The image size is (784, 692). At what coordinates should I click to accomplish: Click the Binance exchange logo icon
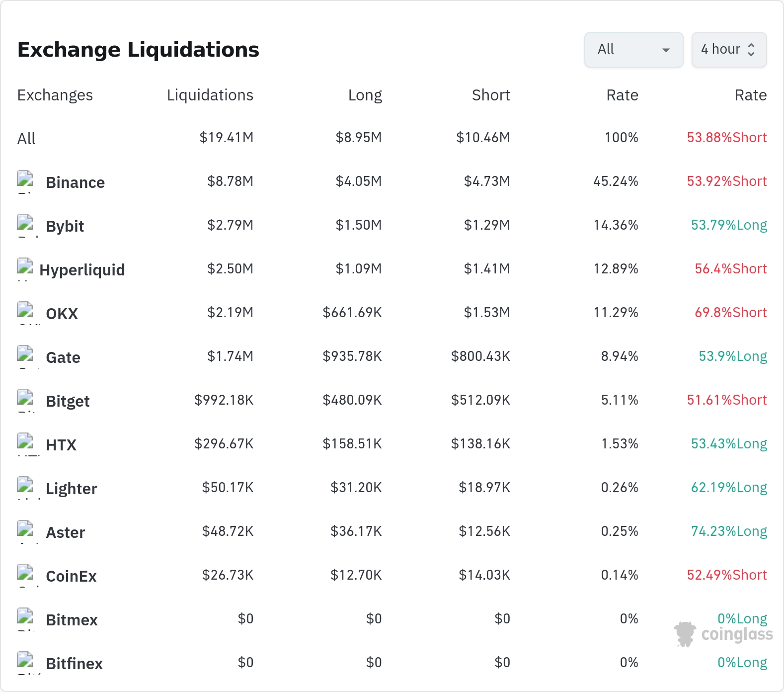25,182
